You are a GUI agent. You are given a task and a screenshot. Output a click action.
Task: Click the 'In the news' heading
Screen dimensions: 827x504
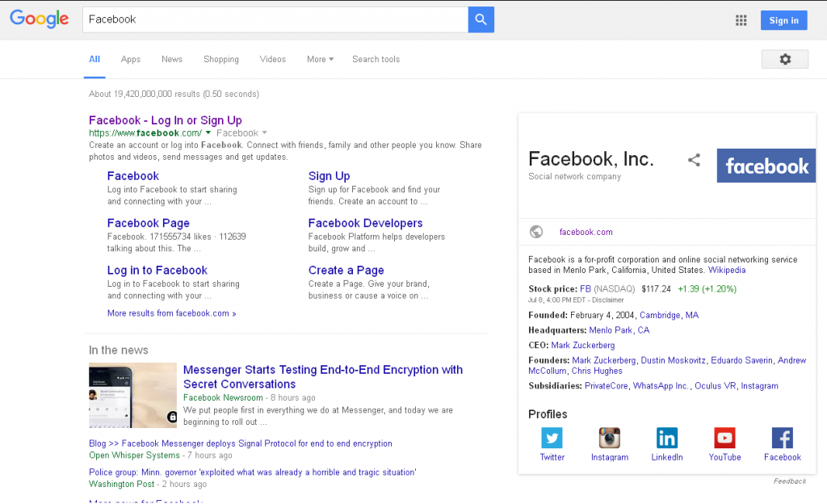point(119,350)
